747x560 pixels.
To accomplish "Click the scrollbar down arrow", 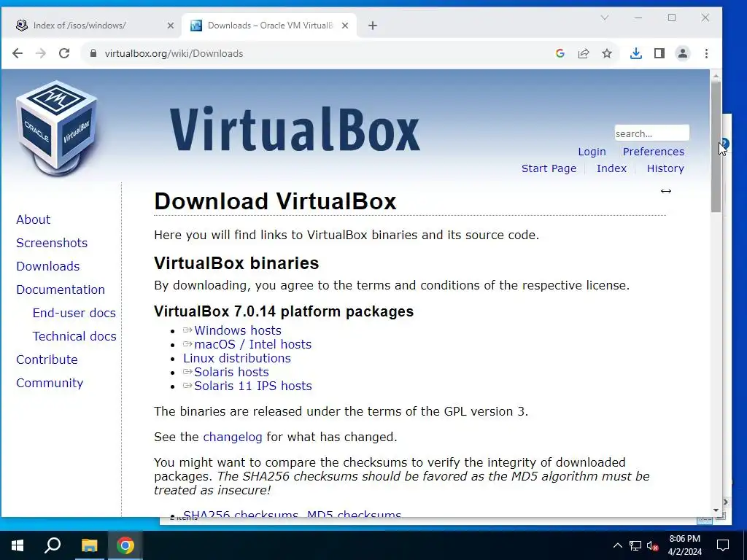I will [716, 510].
